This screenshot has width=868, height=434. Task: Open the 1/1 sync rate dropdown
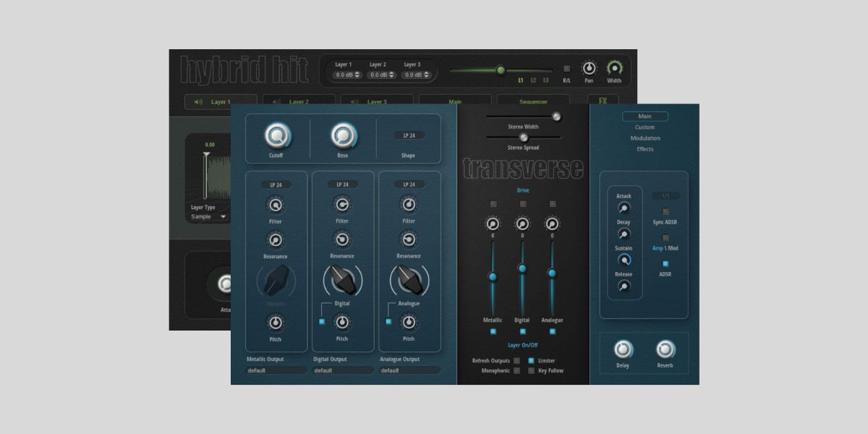pyautogui.click(x=665, y=196)
